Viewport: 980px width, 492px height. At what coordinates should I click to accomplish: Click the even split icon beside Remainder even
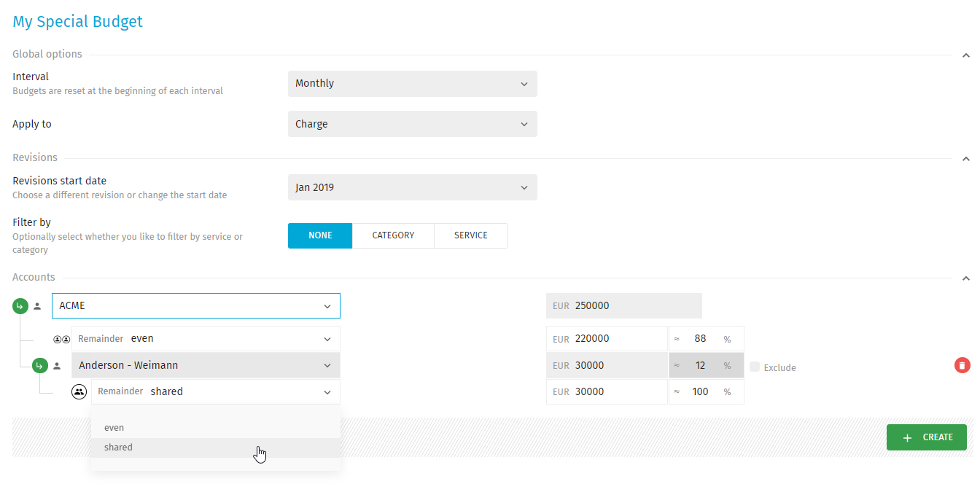coord(61,339)
